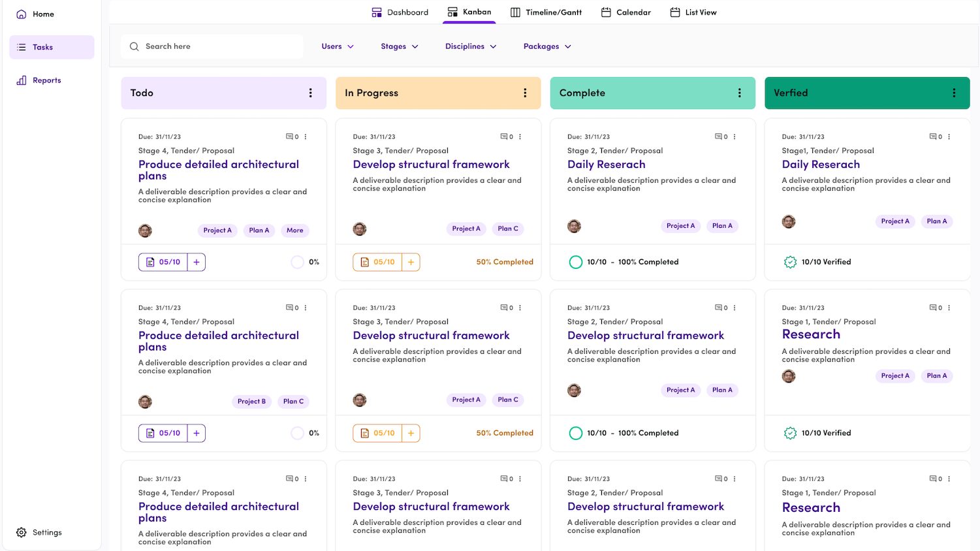
Task: Open the Todo column three-dot menu
Action: pyautogui.click(x=310, y=93)
